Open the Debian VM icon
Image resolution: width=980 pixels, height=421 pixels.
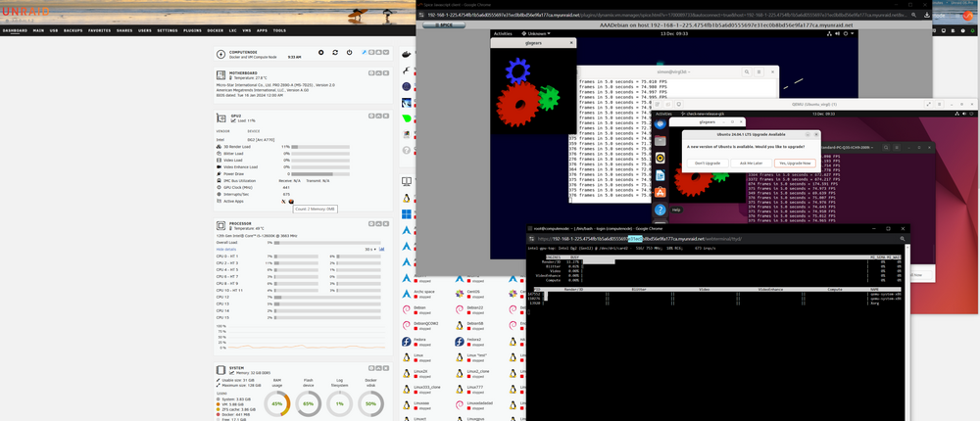[407, 309]
